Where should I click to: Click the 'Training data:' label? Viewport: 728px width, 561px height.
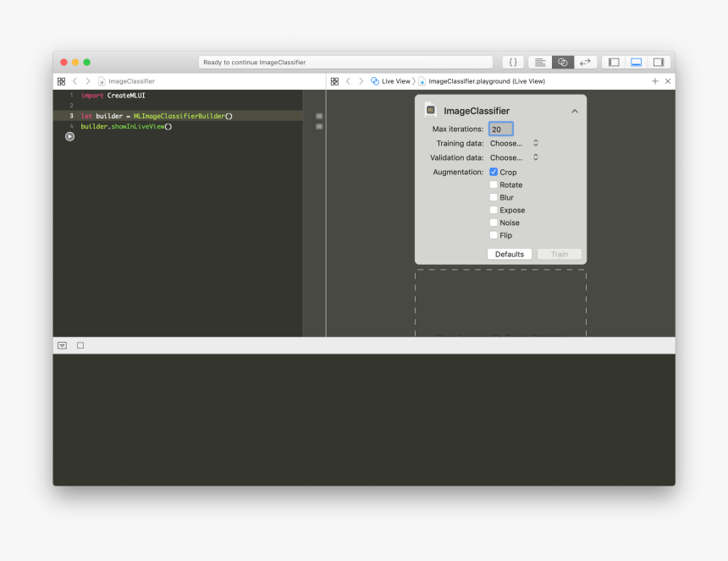coord(461,143)
